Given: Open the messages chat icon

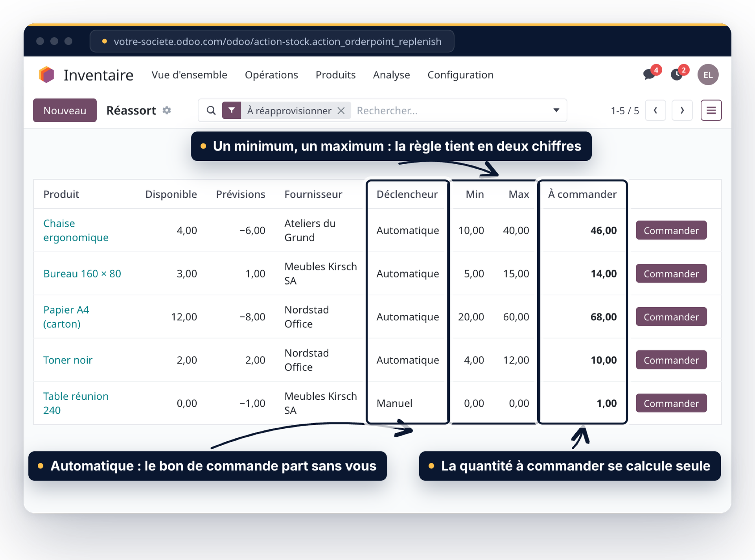Looking at the screenshot, I should [x=649, y=74].
